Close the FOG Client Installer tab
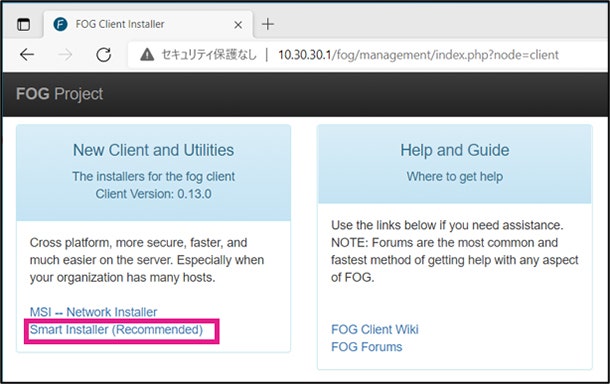The width and height of the screenshot is (610, 384). pos(238,25)
